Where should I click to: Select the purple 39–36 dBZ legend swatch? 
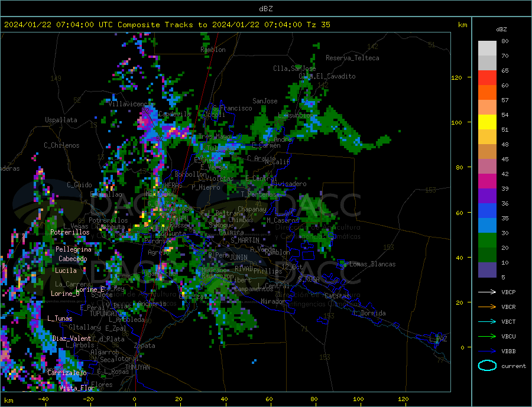[x=487, y=196]
